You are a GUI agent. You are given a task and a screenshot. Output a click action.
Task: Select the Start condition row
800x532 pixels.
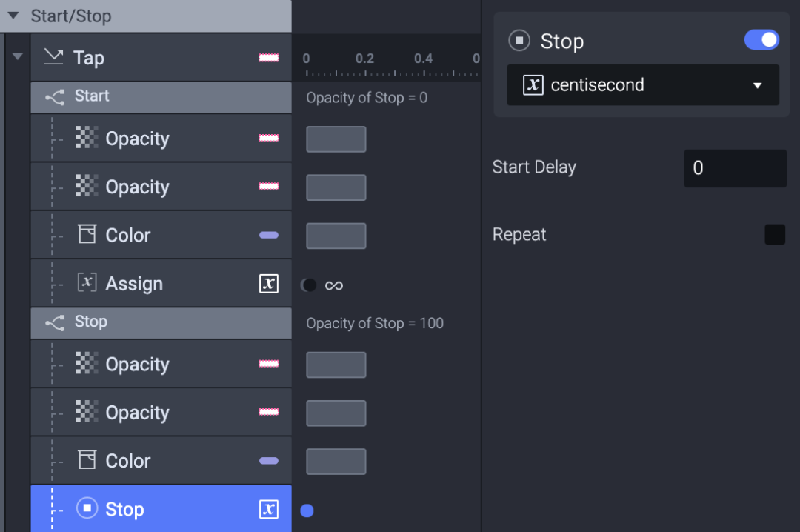161,97
